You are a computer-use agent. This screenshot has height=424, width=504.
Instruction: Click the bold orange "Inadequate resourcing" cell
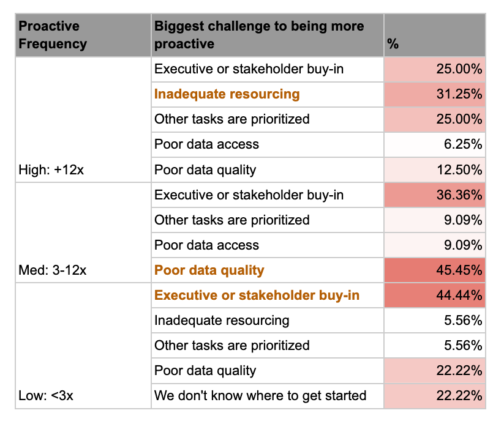click(227, 94)
